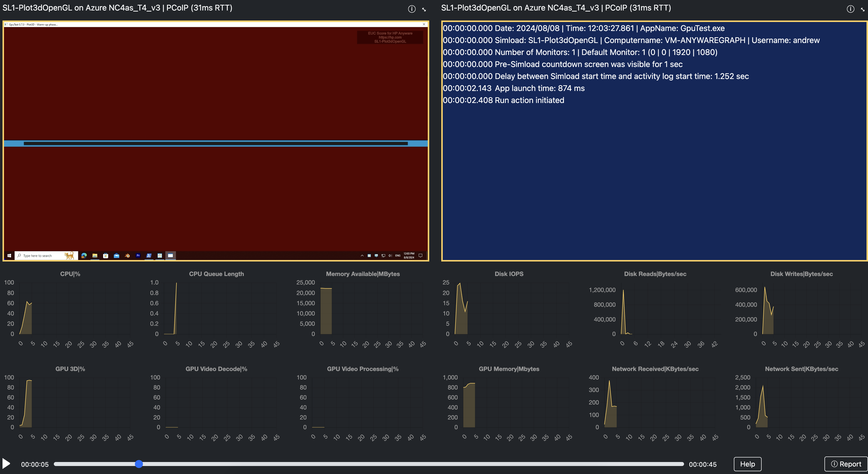Click the play button in playback bar
Viewport: 868px width, 474px height.
[x=6, y=463]
